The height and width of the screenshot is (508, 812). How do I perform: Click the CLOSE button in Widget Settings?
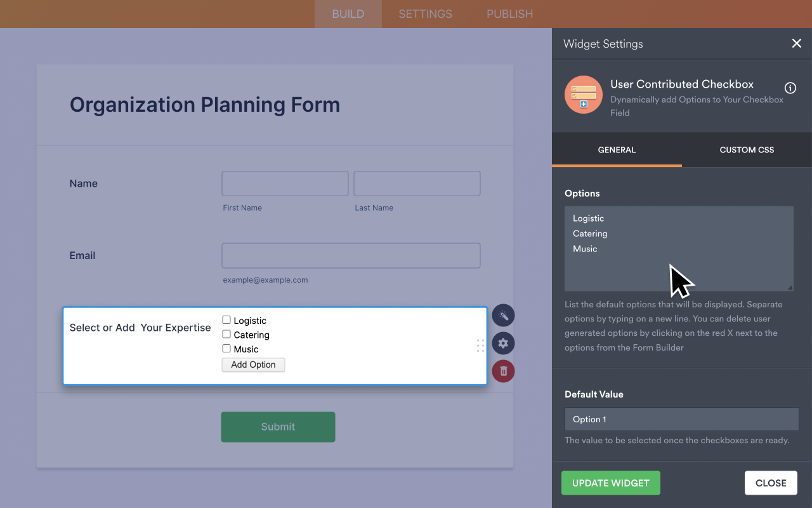771,483
